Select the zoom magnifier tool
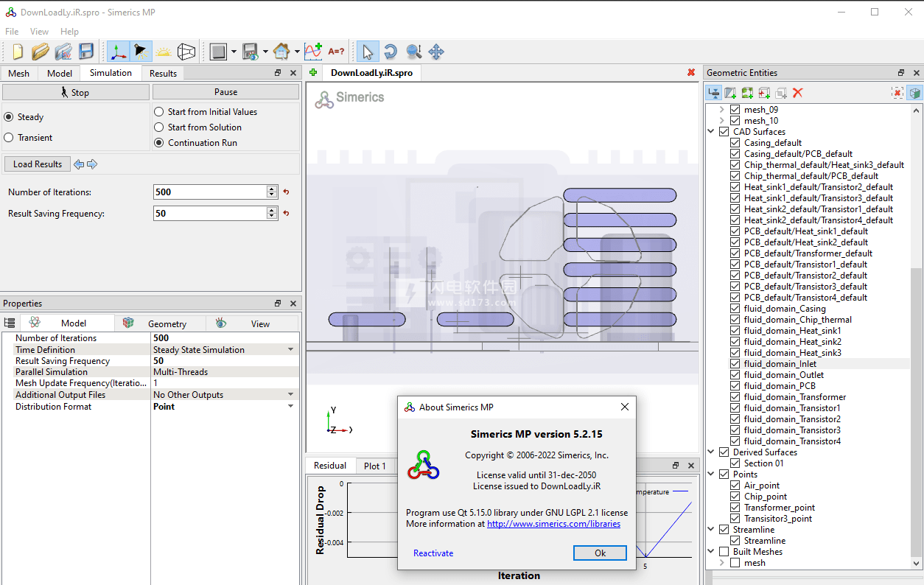This screenshot has height=585, width=924. click(413, 52)
